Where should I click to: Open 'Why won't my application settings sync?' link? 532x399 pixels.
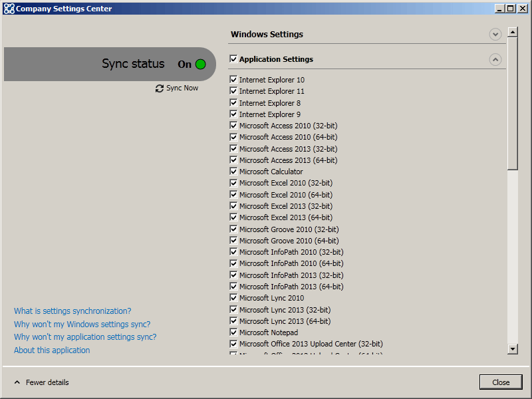pyautogui.click(x=85, y=337)
